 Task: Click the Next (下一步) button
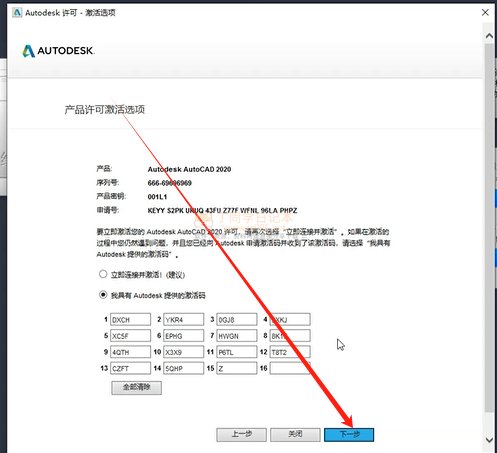tap(349, 435)
